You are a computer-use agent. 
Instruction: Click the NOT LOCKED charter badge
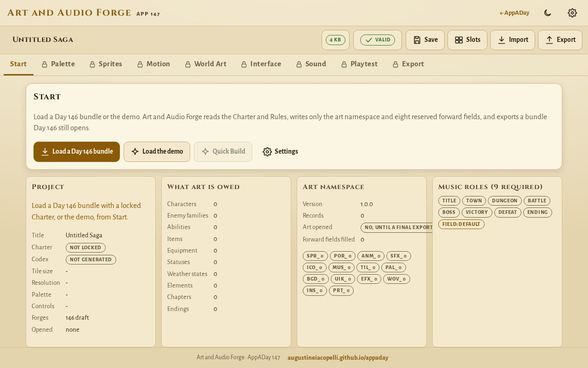[x=85, y=247]
